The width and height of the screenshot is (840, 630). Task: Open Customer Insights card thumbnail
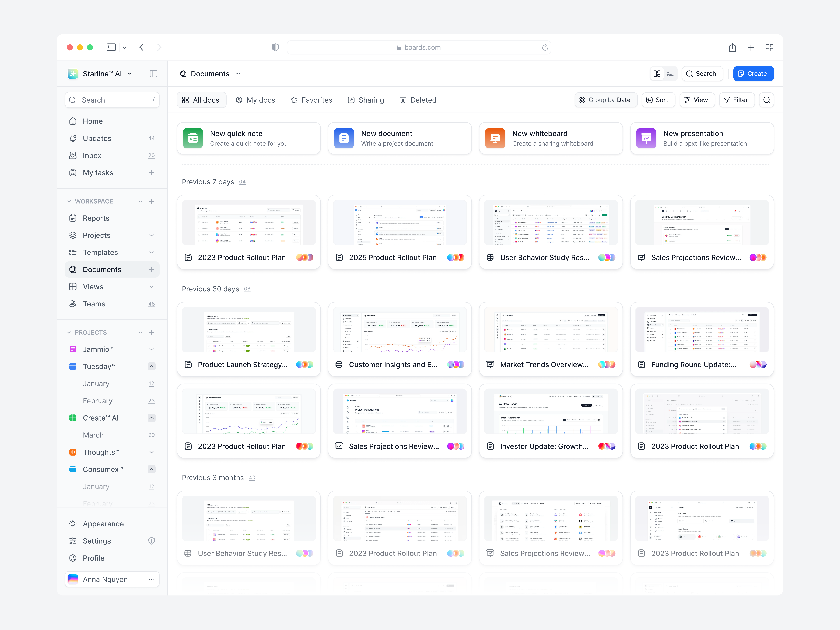click(x=400, y=330)
